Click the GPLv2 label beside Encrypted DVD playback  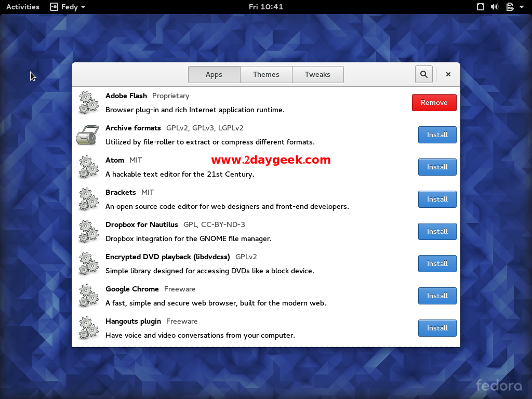(246, 257)
